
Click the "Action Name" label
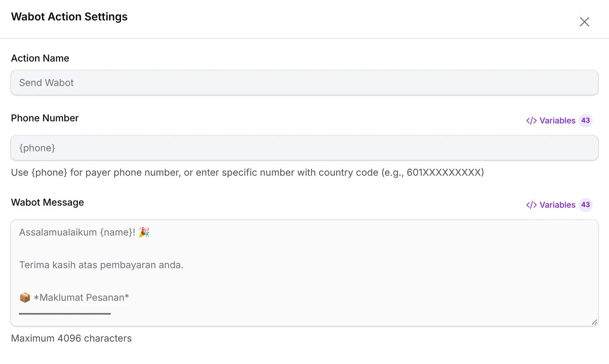coord(40,58)
